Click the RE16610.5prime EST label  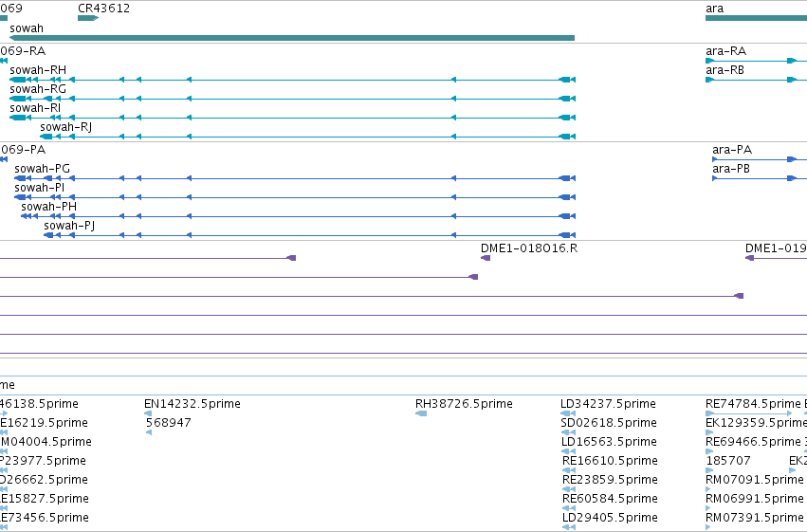click(610, 461)
